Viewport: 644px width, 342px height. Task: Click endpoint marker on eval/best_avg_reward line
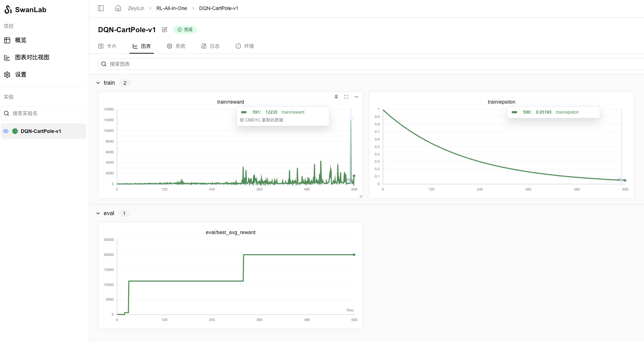pyautogui.click(x=354, y=255)
